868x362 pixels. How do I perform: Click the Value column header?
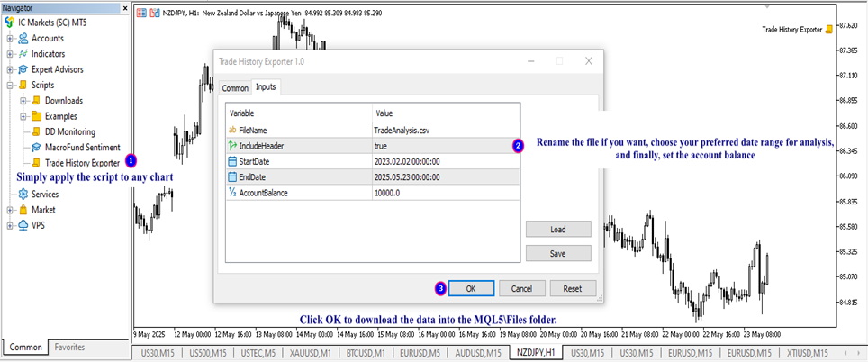coord(446,113)
